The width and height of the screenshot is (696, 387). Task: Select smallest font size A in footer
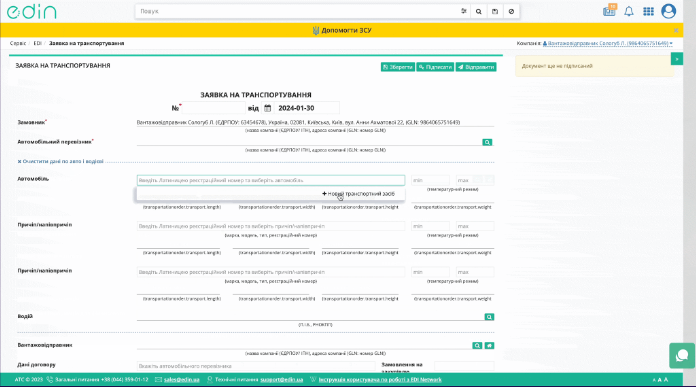click(654, 380)
